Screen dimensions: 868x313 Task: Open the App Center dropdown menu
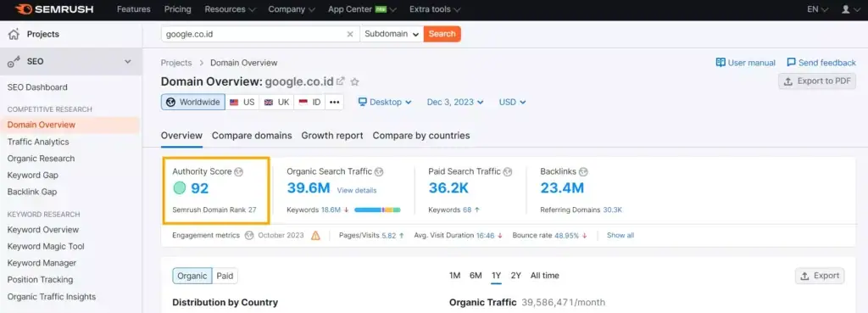(x=362, y=9)
